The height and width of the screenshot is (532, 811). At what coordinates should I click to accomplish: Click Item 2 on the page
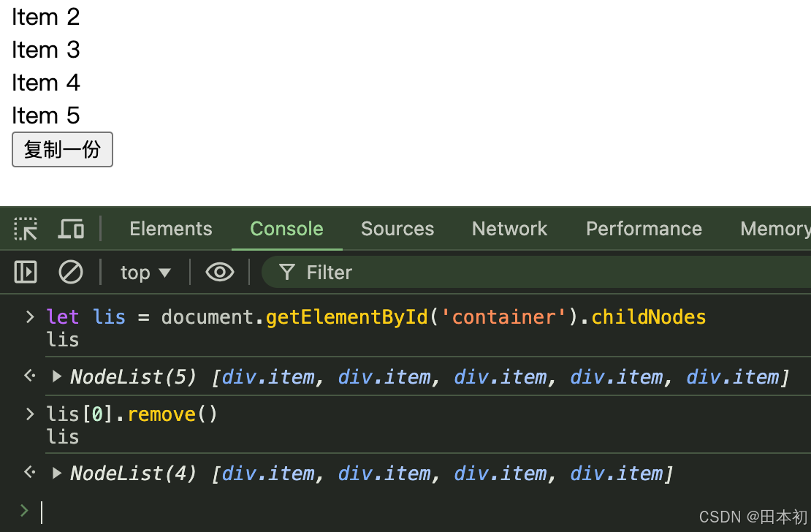tap(46, 17)
